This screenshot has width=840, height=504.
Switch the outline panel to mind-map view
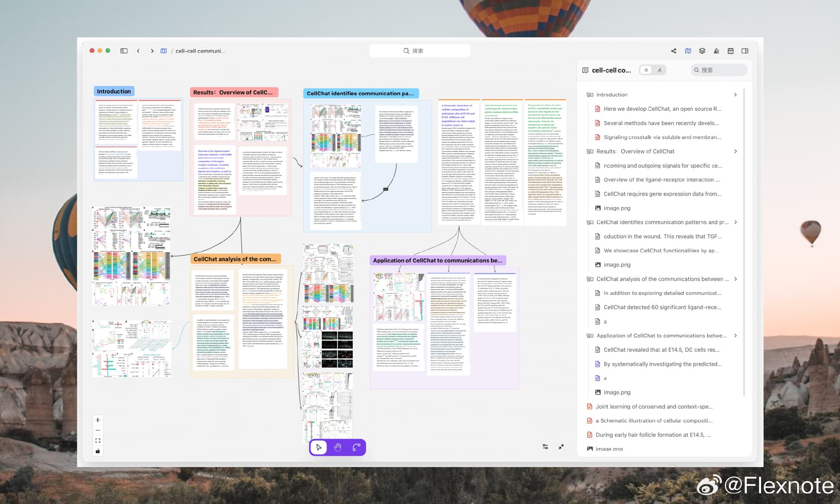[x=660, y=70]
